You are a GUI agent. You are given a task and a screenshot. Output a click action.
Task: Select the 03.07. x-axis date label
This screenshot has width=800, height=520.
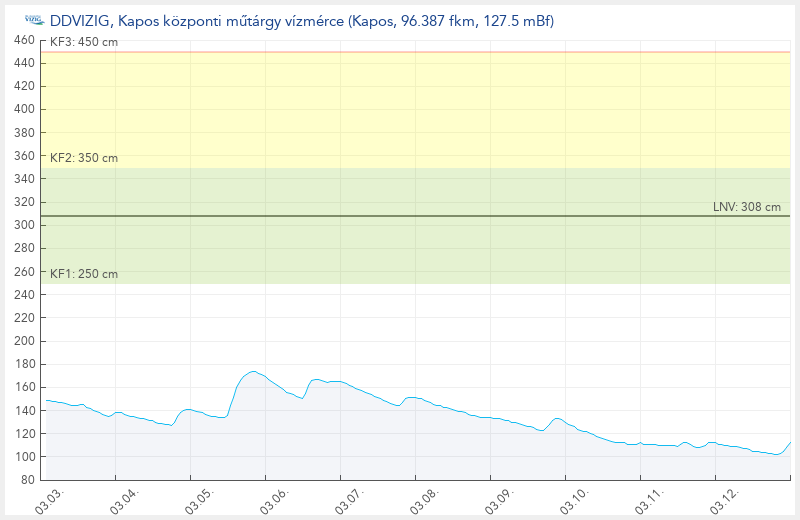[x=347, y=498]
